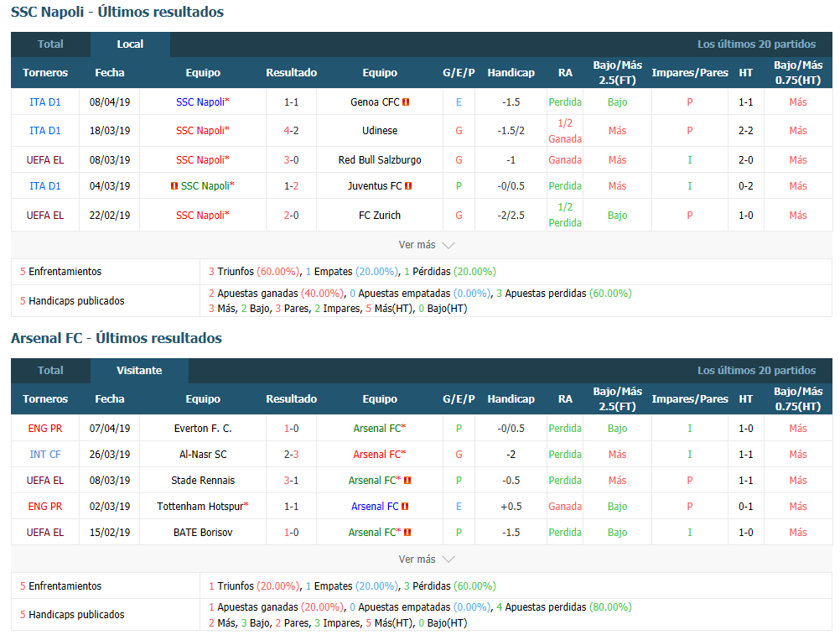Click the 26/03/19 date cell
Viewport: 840px width, 635px height.
point(110,455)
